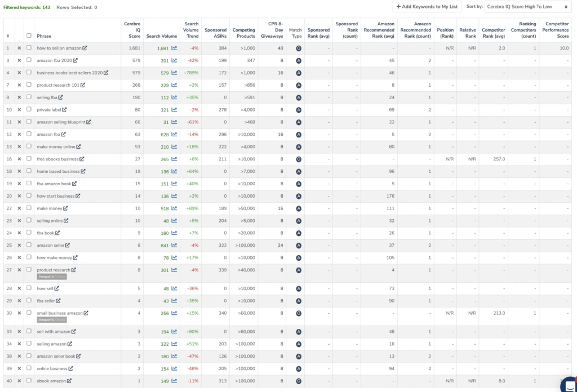This screenshot has height=392, width=577.
Task: Select checkbox for 'how make money'
Action: pyautogui.click(x=29, y=257)
